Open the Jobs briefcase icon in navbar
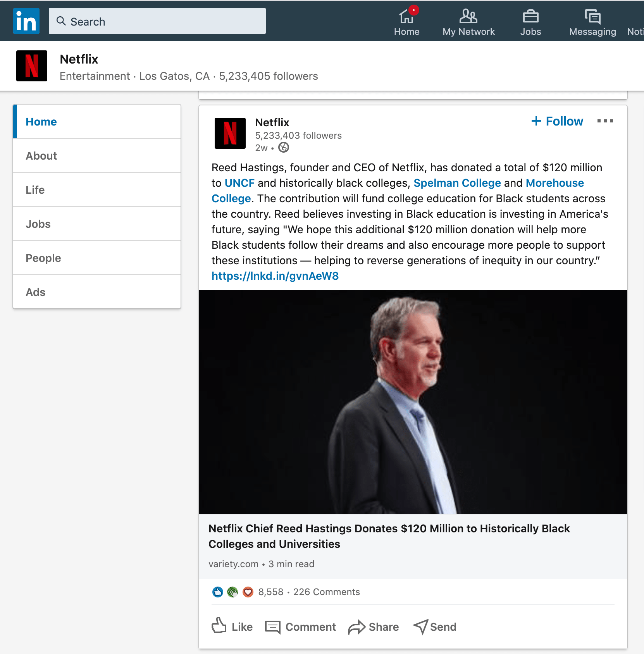This screenshot has height=654, width=644. (530, 22)
